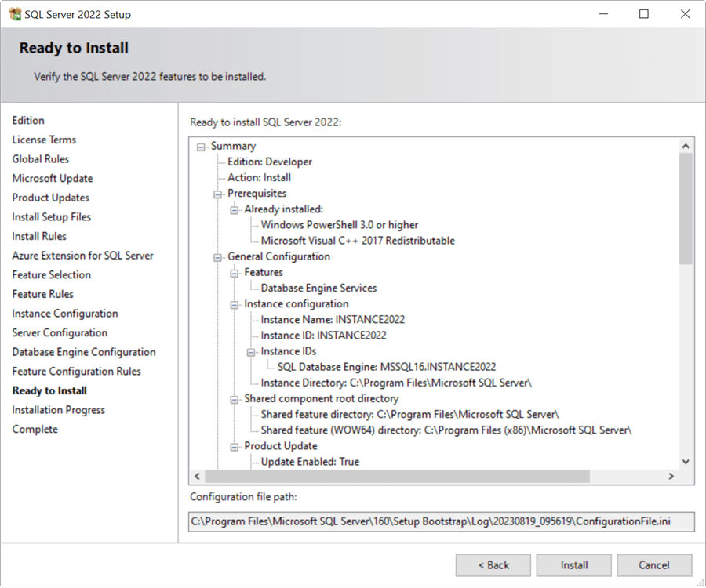Cancel the SQL Server setup
Screen dimensions: 706x588
654,564
